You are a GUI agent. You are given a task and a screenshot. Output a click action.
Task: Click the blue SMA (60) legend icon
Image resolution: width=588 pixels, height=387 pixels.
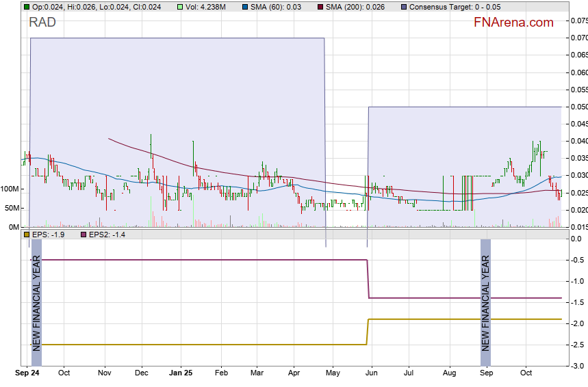(245, 7)
